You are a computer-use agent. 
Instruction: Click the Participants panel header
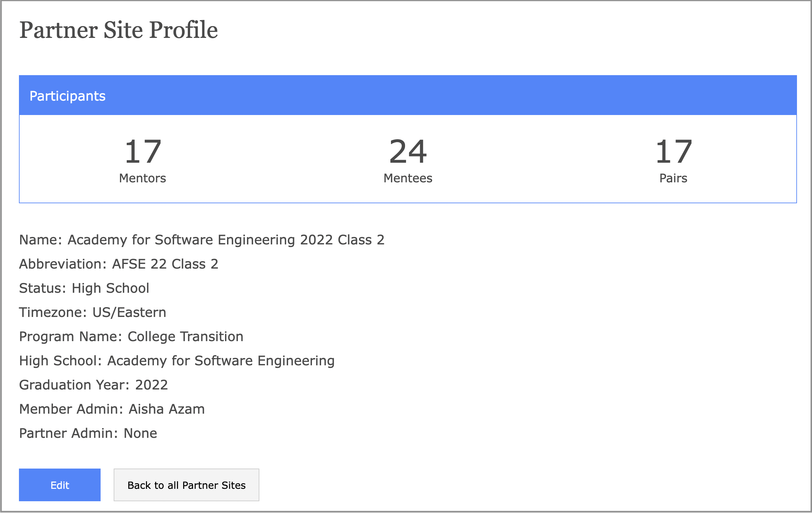407,95
